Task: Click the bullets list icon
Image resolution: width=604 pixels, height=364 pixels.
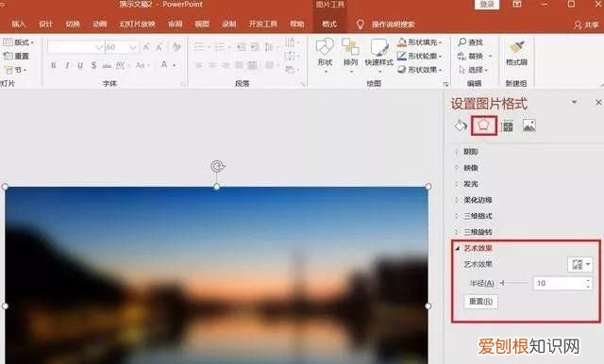Action: [x=199, y=47]
